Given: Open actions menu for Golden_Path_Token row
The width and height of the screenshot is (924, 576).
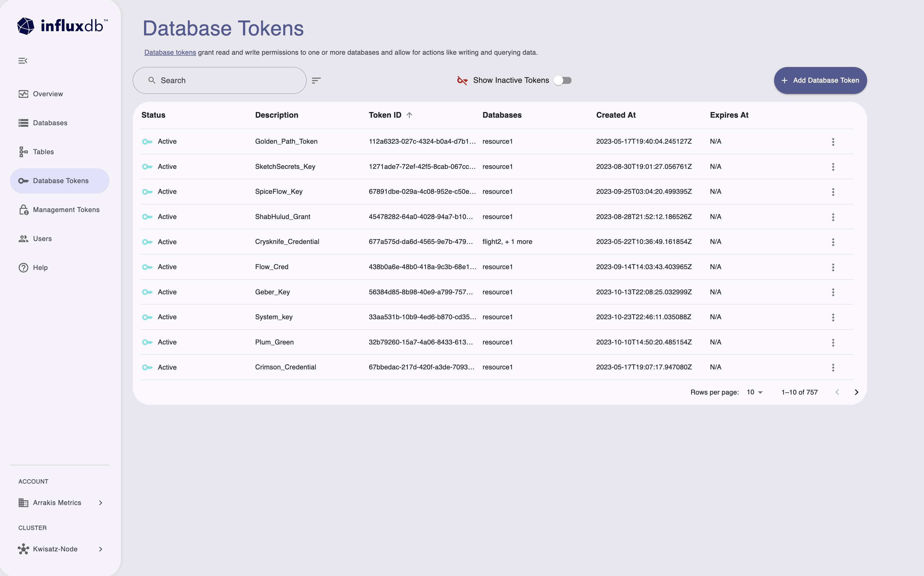Looking at the screenshot, I should tap(833, 142).
